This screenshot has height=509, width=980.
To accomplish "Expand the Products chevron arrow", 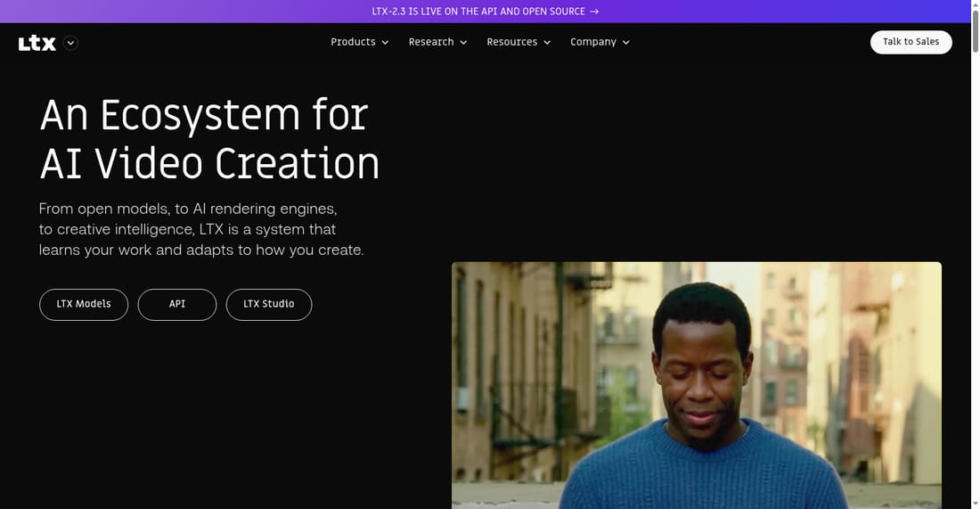I will (385, 43).
